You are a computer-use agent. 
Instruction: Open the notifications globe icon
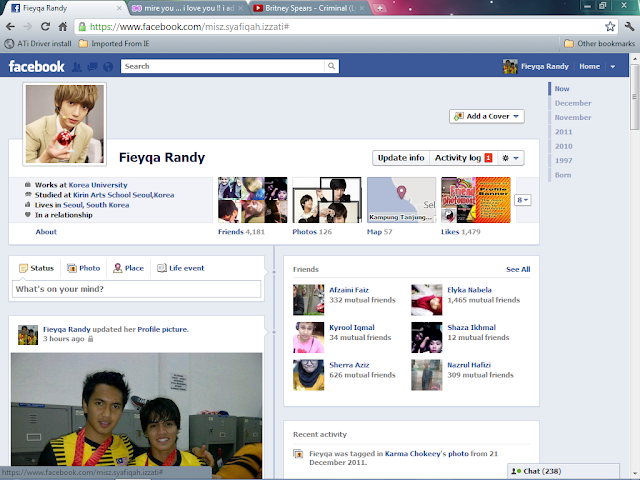coord(108,67)
